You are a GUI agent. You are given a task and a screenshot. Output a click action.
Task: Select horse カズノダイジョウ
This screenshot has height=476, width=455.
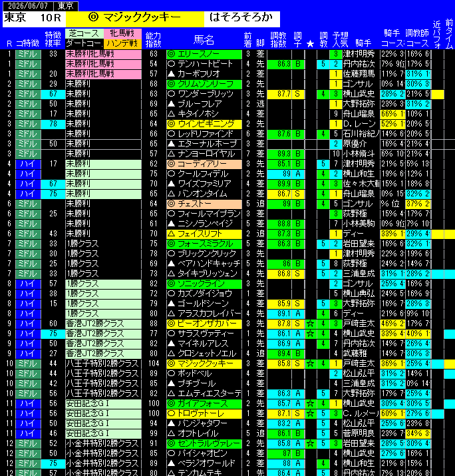pos(204,294)
